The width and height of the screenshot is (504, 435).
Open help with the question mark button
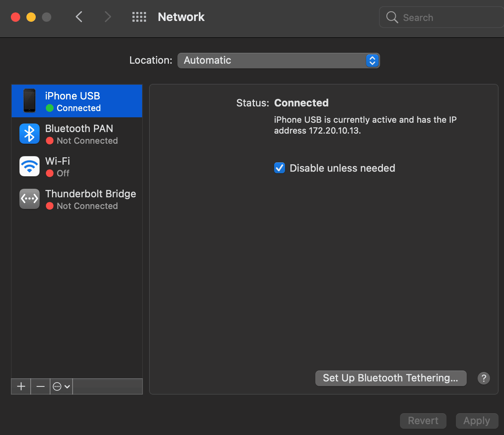coord(483,378)
